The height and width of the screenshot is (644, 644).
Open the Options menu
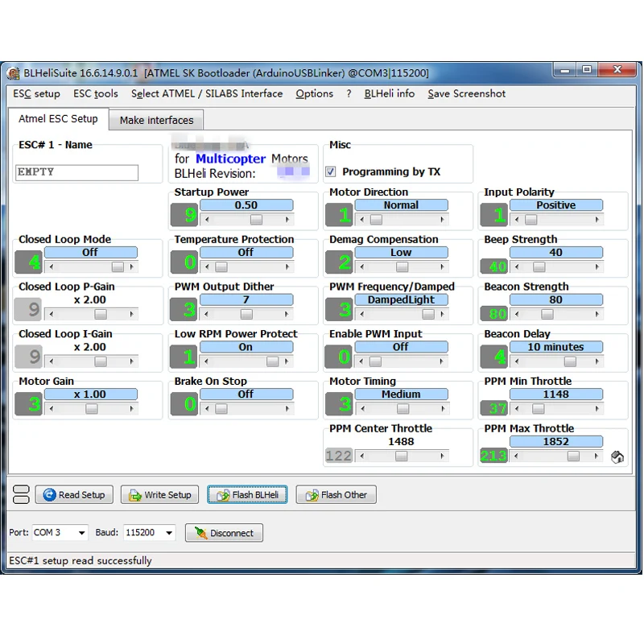click(x=315, y=93)
